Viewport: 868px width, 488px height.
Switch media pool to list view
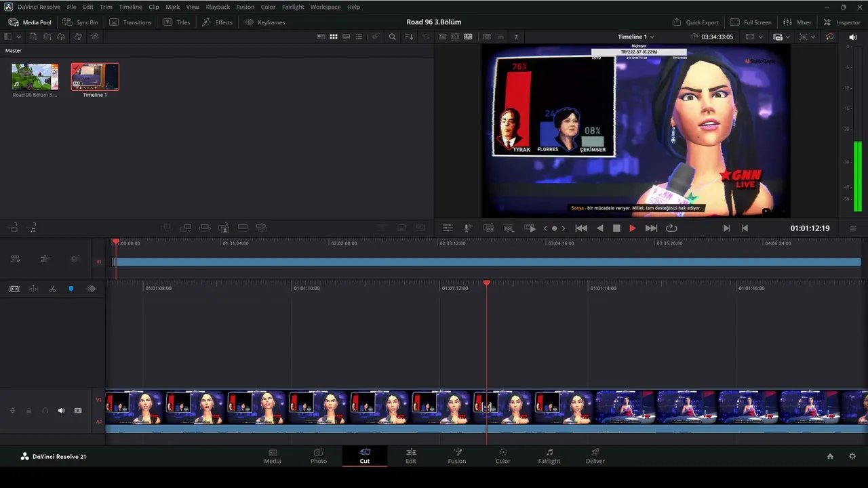[x=359, y=37]
